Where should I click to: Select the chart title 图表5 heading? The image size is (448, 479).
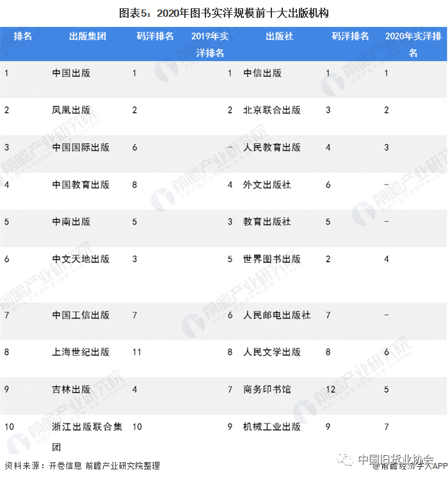pos(224,13)
